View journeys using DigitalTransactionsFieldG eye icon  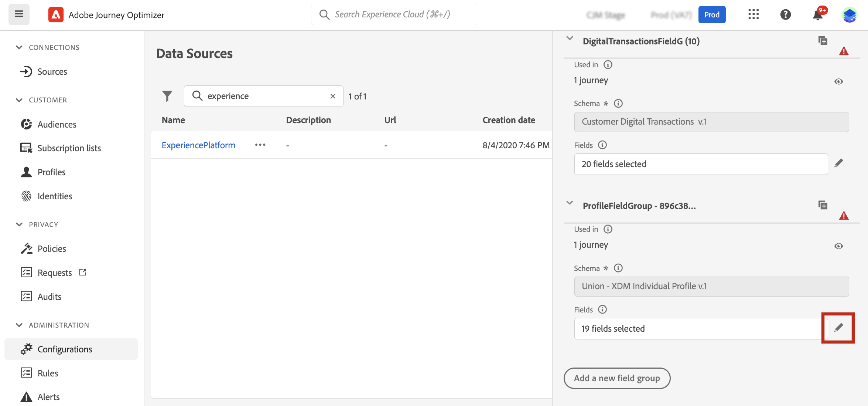click(838, 81)
